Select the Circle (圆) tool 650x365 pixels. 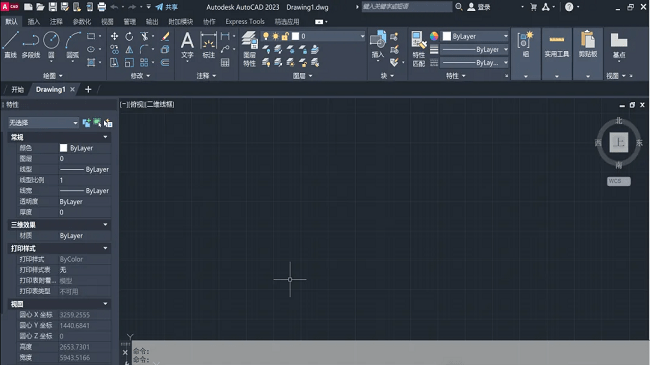point(51,45)
